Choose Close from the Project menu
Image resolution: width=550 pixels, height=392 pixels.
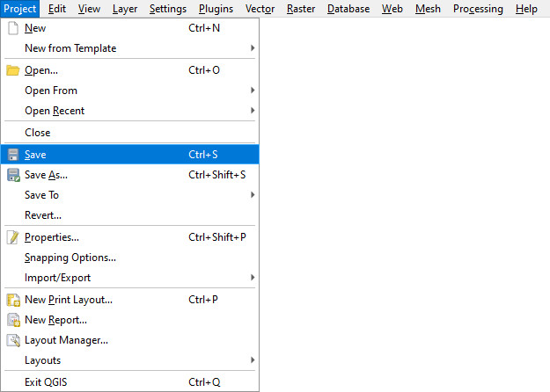click(x=129, y=133)
